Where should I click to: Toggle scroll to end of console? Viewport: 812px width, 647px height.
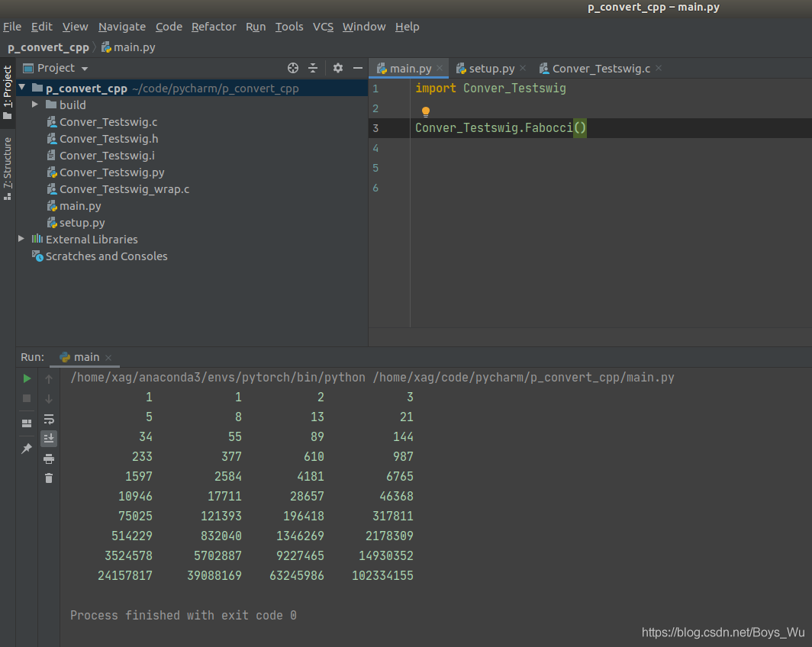(x=49, y=439)
